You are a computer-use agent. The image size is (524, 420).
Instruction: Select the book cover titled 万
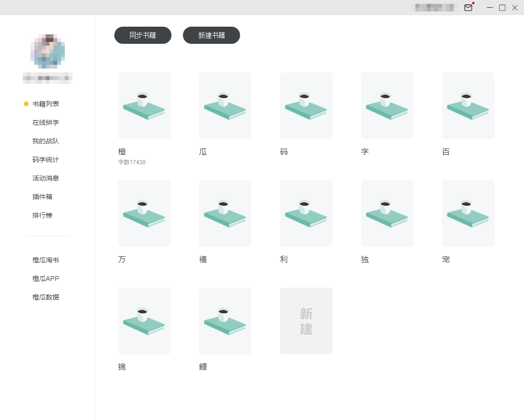tap(144, 213)
